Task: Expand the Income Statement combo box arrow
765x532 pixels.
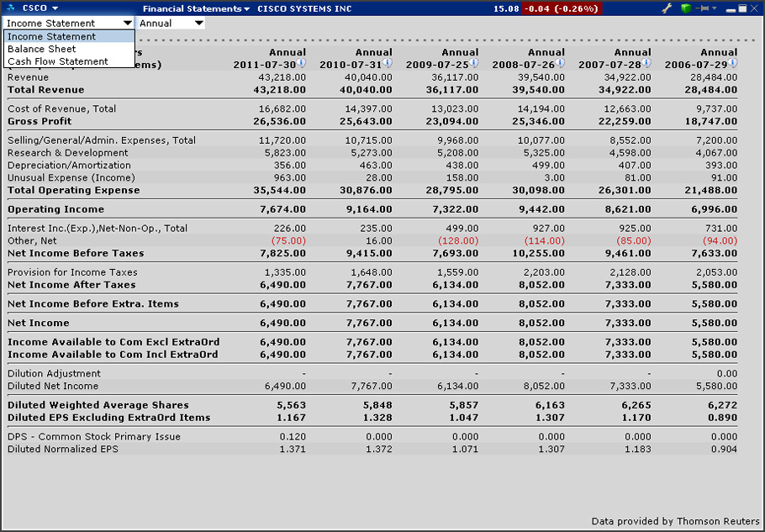Action: 127,23
